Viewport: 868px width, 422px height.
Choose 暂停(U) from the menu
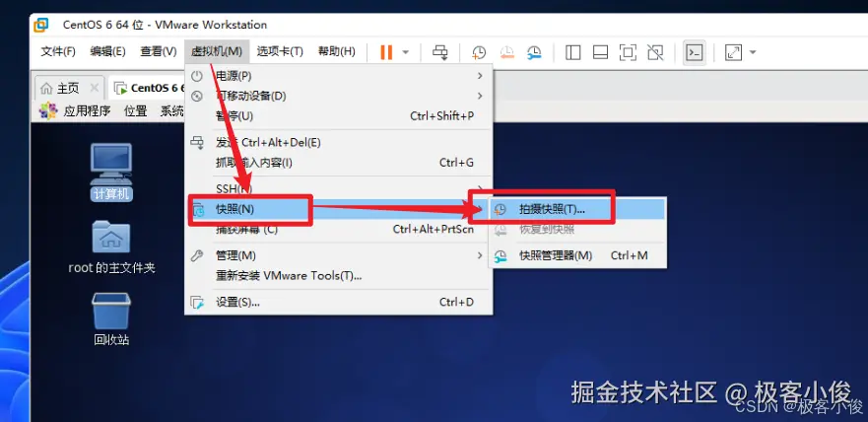338,116
